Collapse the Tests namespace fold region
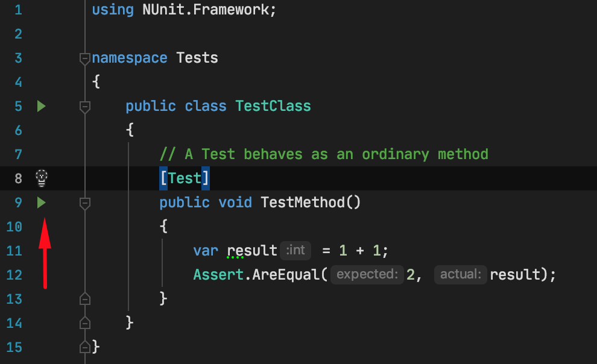This screenshot has height=364, width=597. pyautogui.click(x=84, y=58)
